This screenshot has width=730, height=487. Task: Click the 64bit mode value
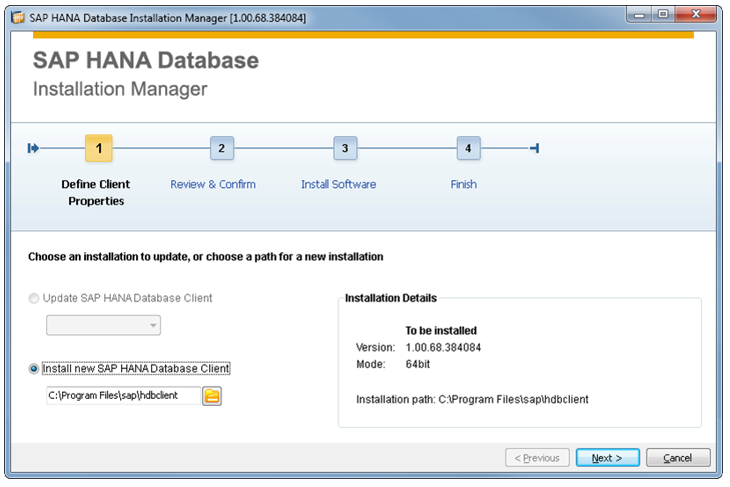[x=418, y=364]
